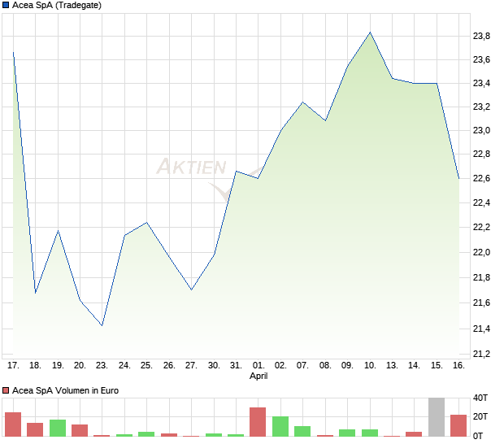Click the date label '02.' on x-axis
The width and height of the screenshot is (504, 444).
point(280,366)
